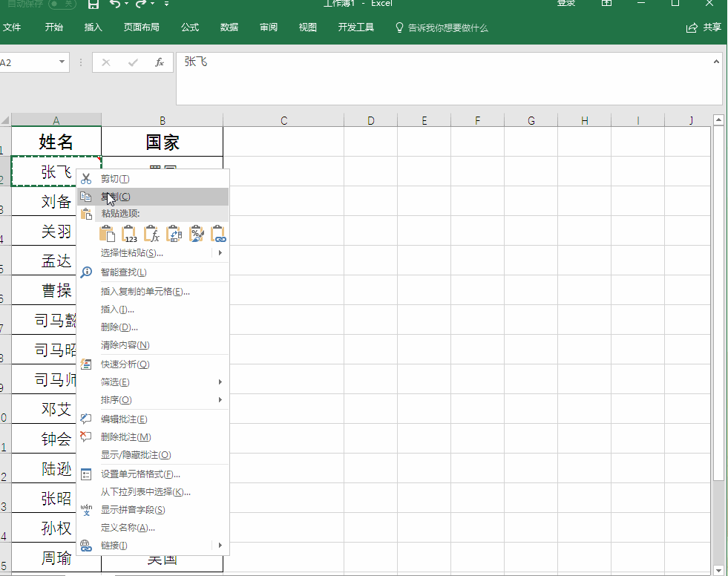The height and width of the screenshot is (576, 728).
Task: Click the Delete Comment icon
Action: tap(86, 436)
